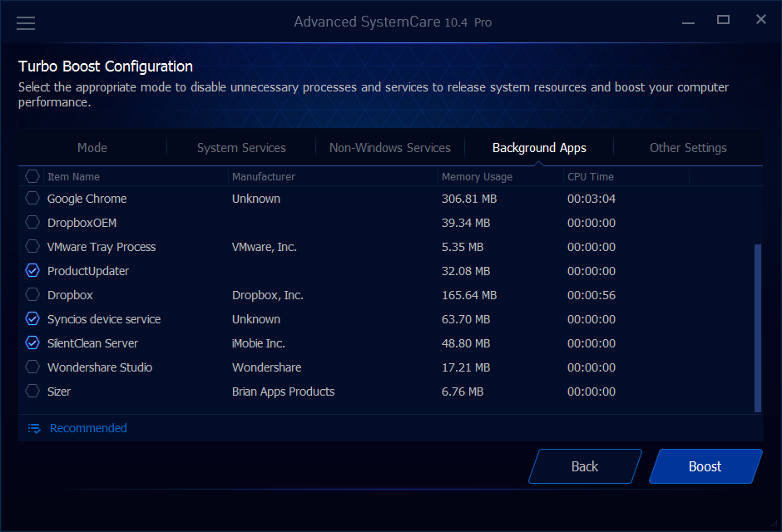
Task: Click the vertical scrollbar of the apps list
Action: (758, 328)
